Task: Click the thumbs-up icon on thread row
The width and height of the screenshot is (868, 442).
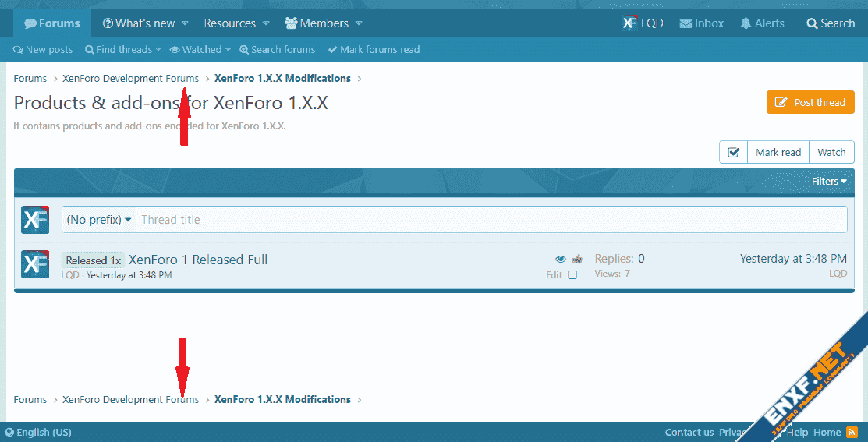Action: (x=577, y=259)
